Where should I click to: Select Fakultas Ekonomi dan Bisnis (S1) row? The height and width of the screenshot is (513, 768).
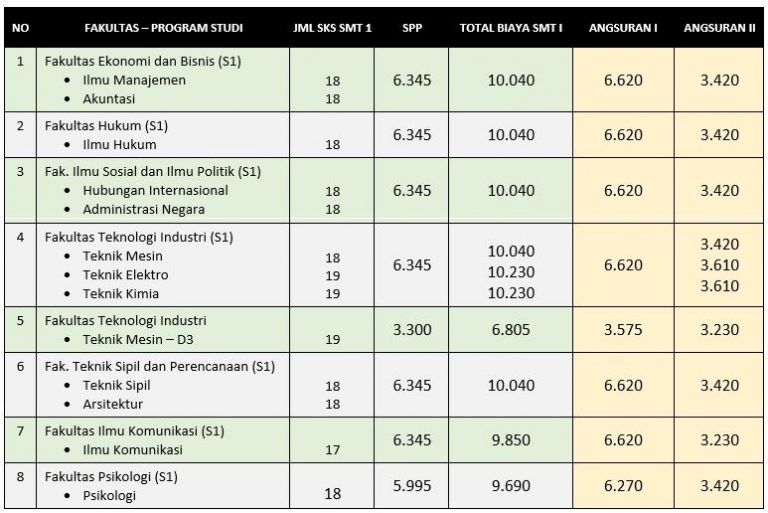pyautogui.click(x=384, y=80)
